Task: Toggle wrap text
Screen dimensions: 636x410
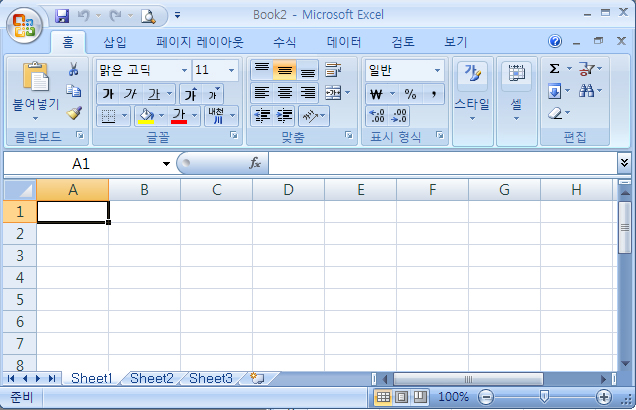Action: [x=333, y=70]
